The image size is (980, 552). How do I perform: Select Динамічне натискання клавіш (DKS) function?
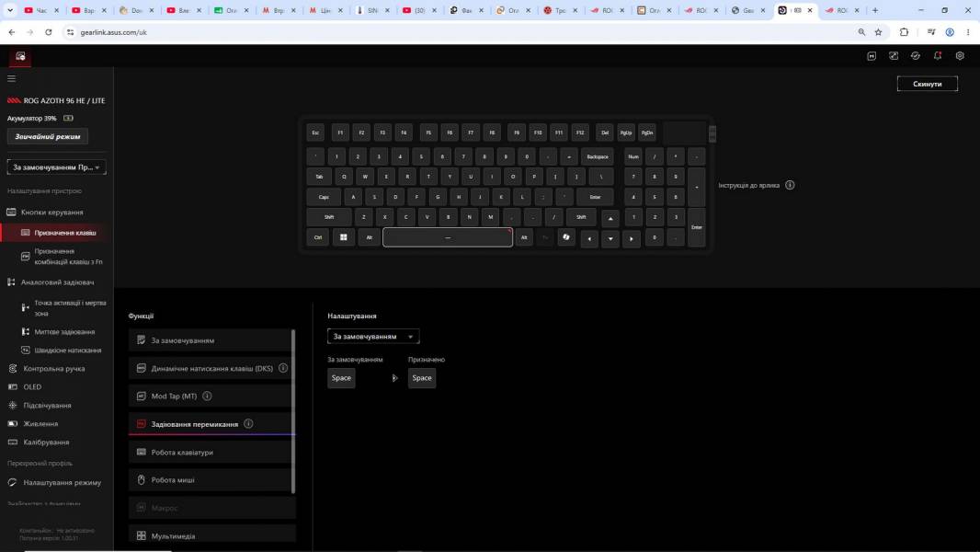point(210,368)
